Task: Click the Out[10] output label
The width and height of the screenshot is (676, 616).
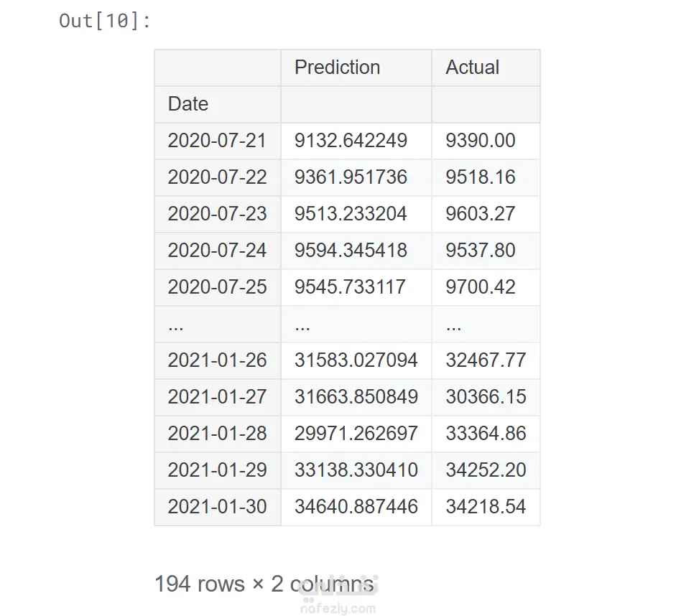Action: [x=105, y=21]
